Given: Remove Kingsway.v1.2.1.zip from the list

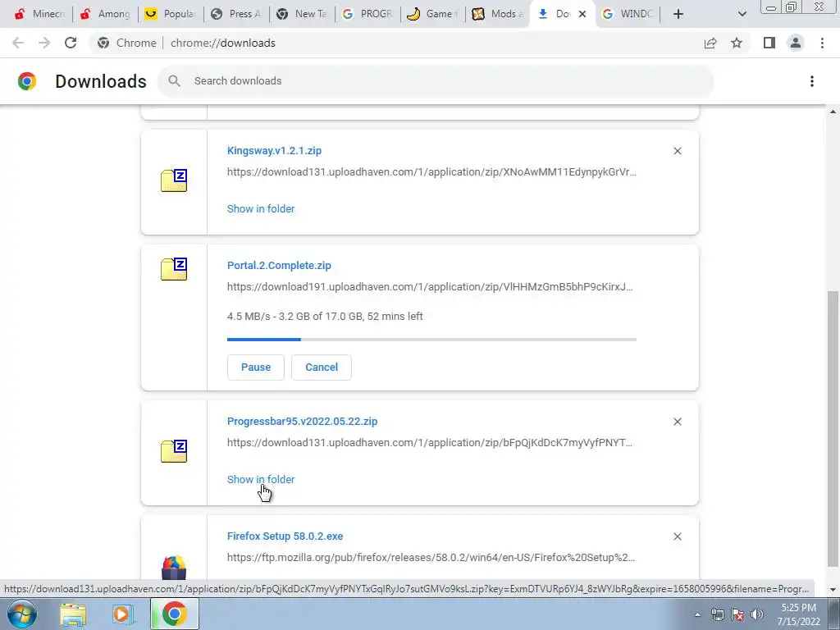Looking at the screenshot, I should click(x=678, y=151).
